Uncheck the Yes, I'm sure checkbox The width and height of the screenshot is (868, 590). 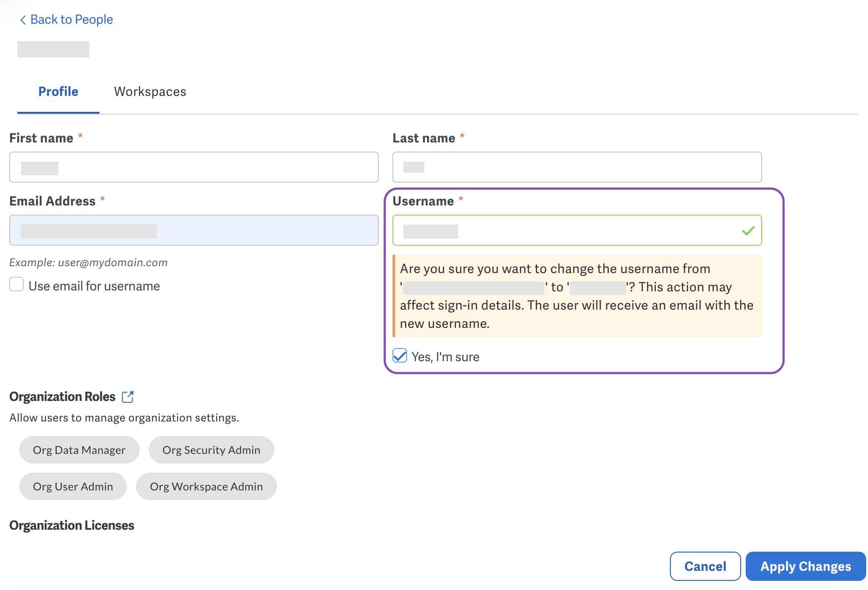point(400,356)
